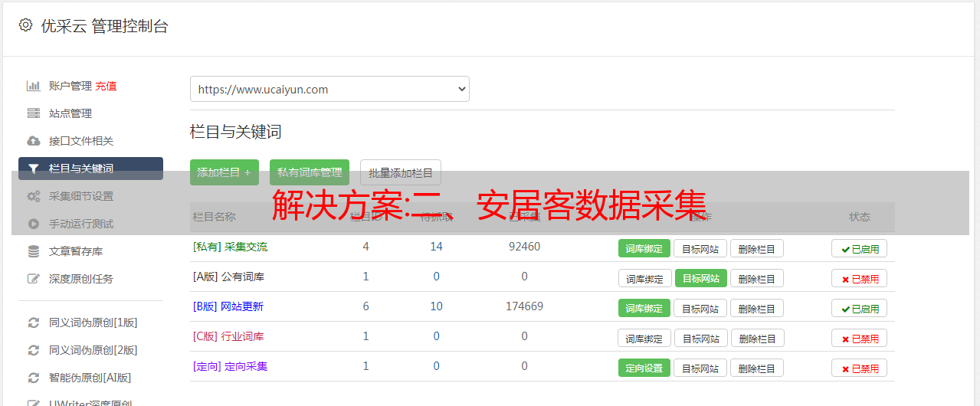Click the database icon for 文章暂存库
This screenshot has height=406, width=980.
click(33, 251)
